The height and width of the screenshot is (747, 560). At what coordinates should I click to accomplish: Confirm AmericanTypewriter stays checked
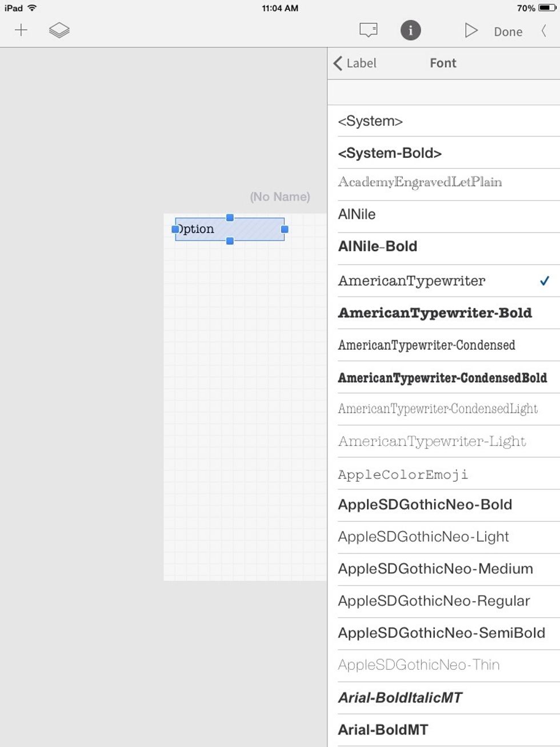[x=544, y=281]
